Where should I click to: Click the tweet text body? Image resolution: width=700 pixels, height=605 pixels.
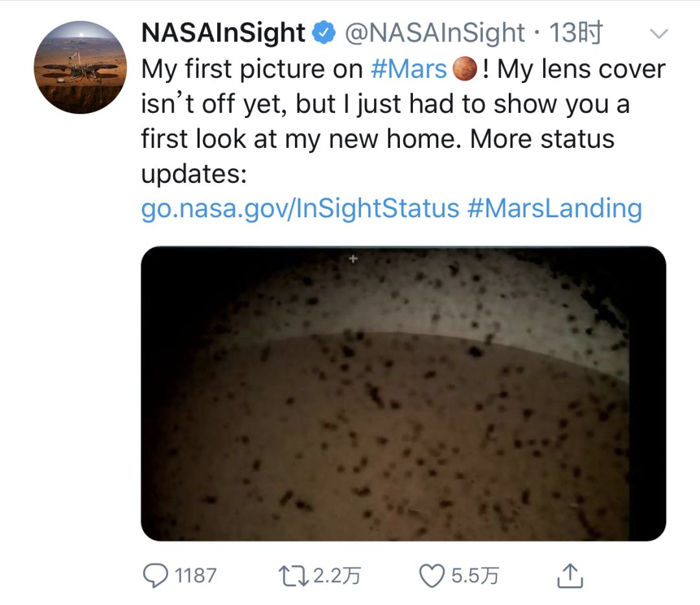[403, 138]
